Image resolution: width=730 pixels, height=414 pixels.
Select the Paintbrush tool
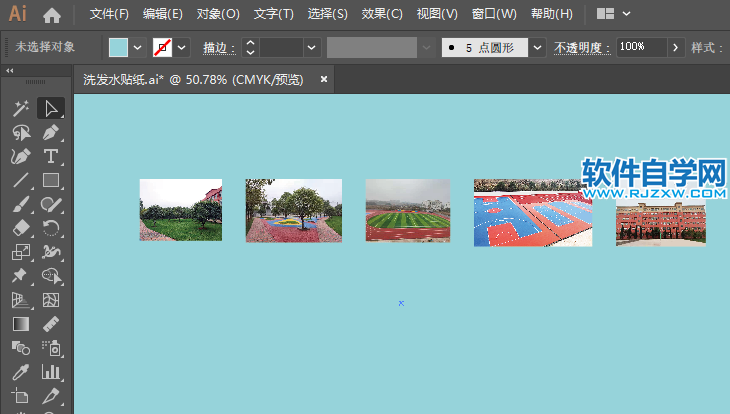(x=20, y=204)
